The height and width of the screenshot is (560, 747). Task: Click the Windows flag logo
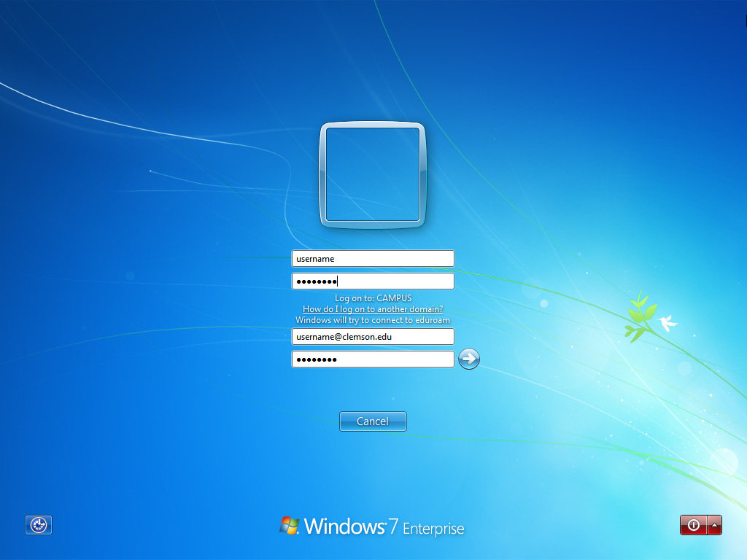coord(290,526)
